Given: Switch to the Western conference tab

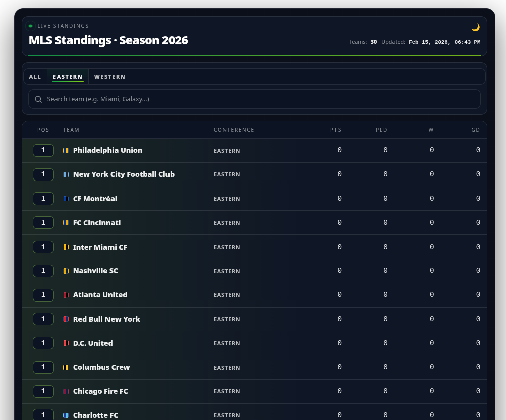Looking at the screenshot, I should point(109,77).
